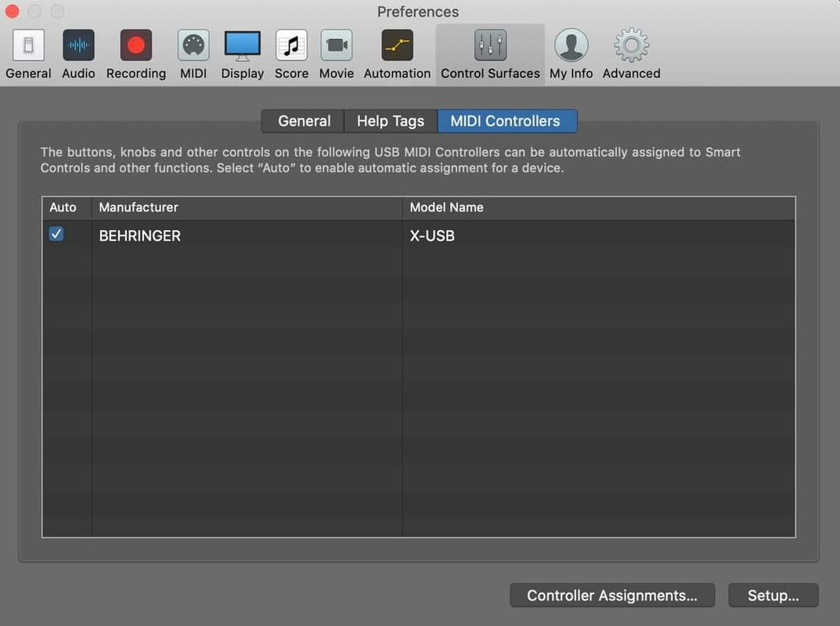Image resolution: width=840 pixels, height=626 pixels.
Task: Switch to the Help Tags tab
Action: 391,121
